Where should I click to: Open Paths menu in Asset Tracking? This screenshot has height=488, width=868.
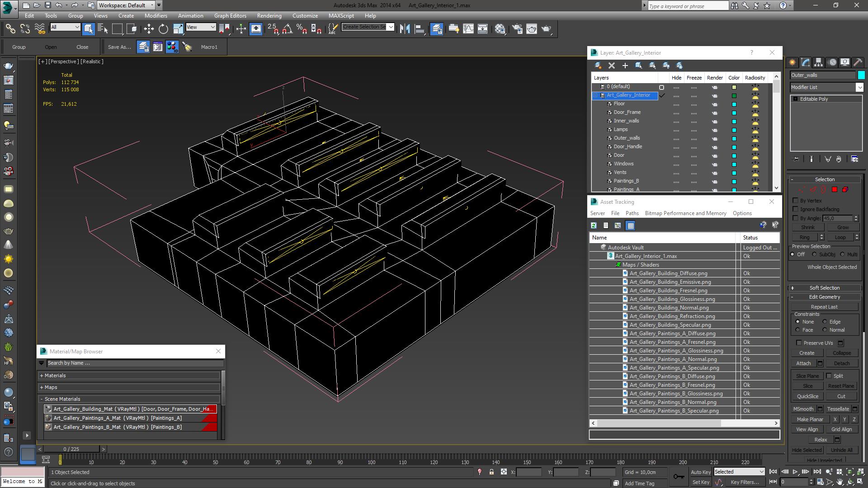point(632,213)
